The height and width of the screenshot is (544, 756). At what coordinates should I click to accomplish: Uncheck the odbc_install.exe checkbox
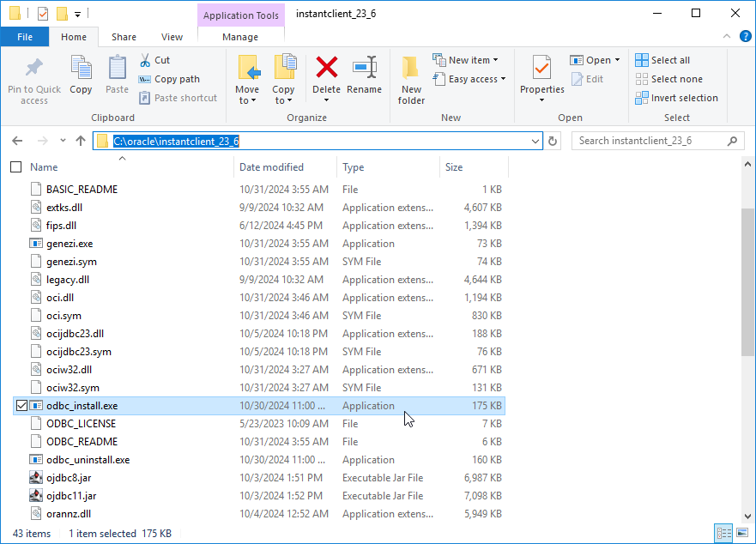pos(21,406)
